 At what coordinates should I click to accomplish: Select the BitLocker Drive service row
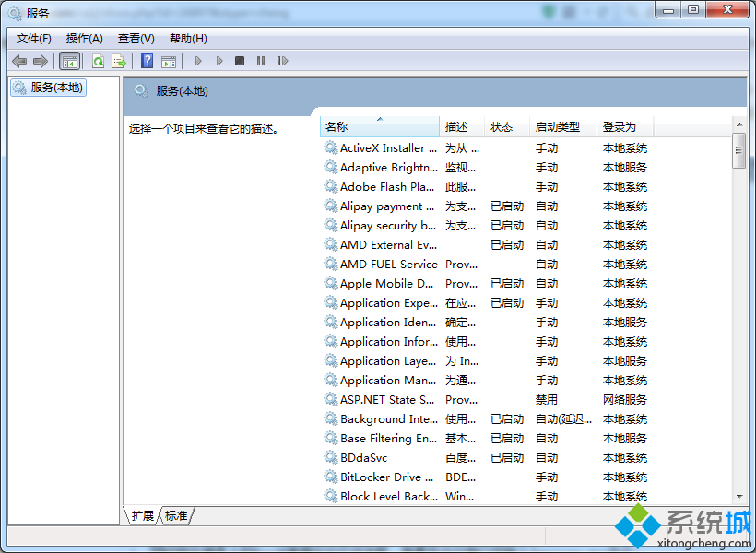click(x=386, y=477)
